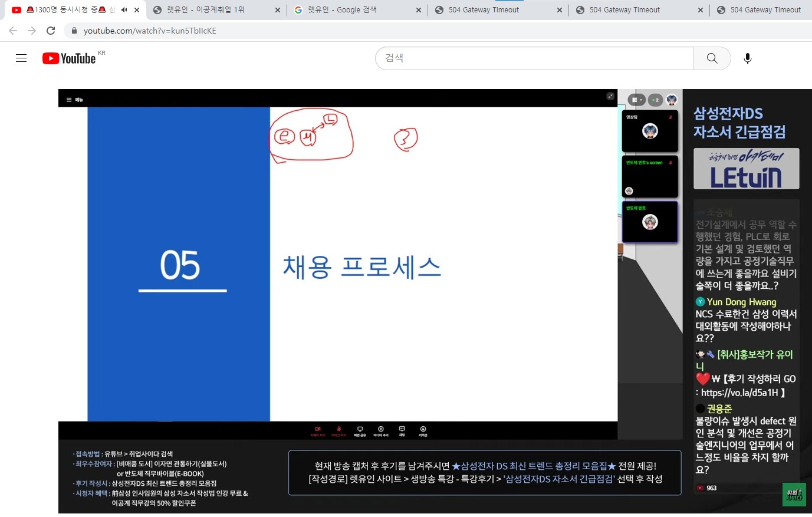Open the participants count pill showing 2
812x517 pixels.
tap(655, 100)
